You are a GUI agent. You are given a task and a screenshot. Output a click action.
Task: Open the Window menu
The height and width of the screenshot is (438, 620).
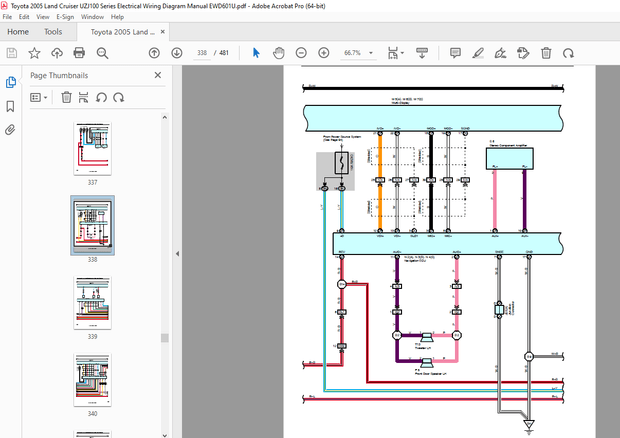point(92,17)
